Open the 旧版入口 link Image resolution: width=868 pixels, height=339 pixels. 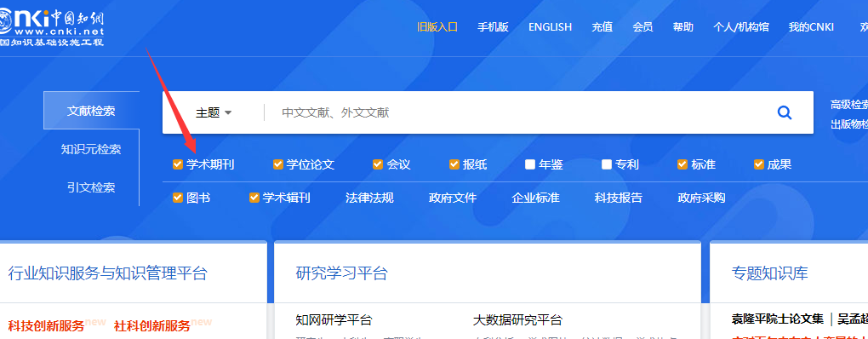(437, 26)
